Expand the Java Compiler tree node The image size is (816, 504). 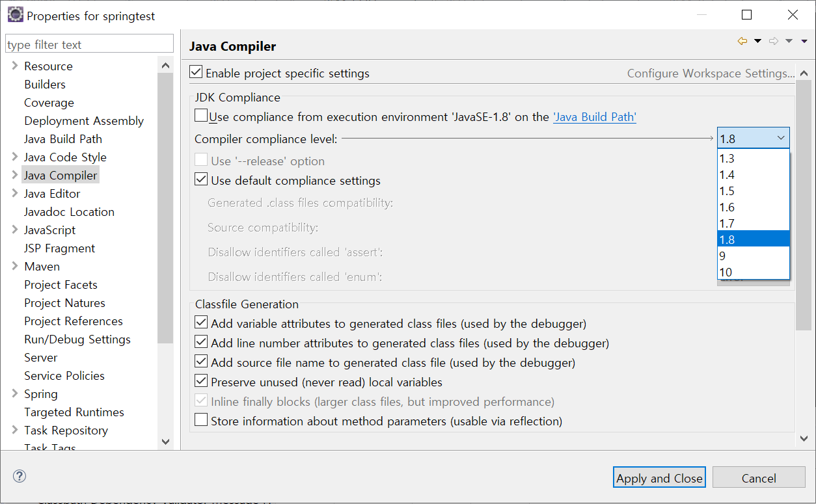pyautogui.click(x=14, y=175)
